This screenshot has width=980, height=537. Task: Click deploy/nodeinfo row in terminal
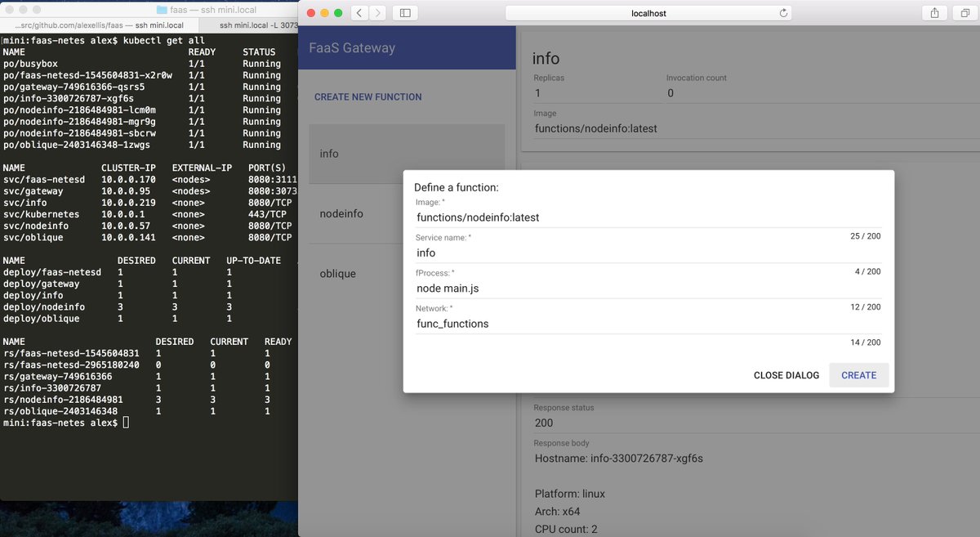click(x=118, y=307)
